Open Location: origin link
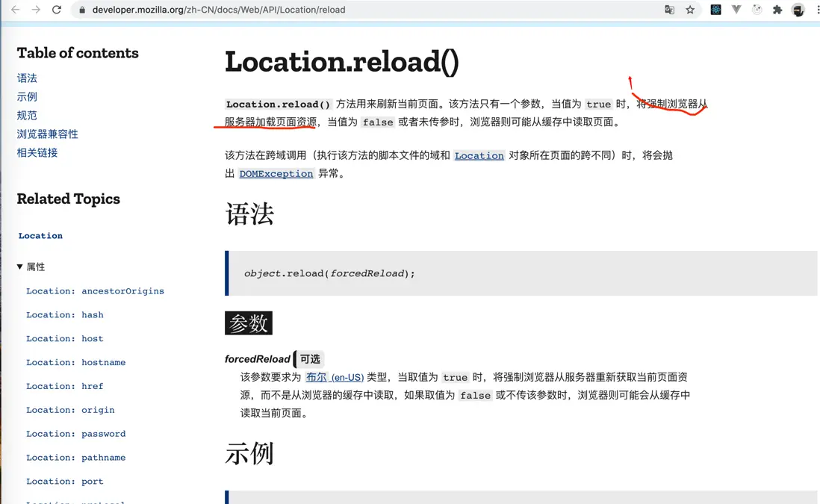820x504 pixels. click(70, 410)
